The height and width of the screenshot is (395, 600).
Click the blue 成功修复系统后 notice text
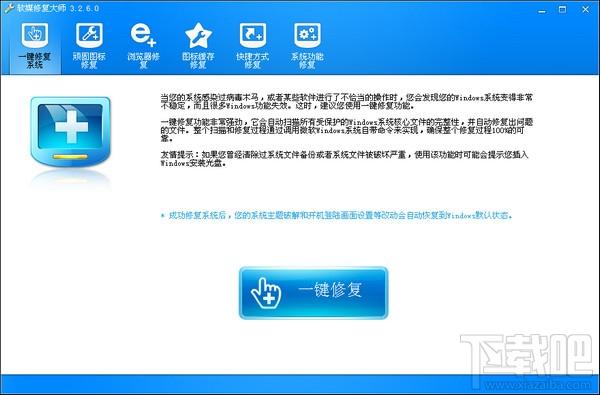point(336,215)
